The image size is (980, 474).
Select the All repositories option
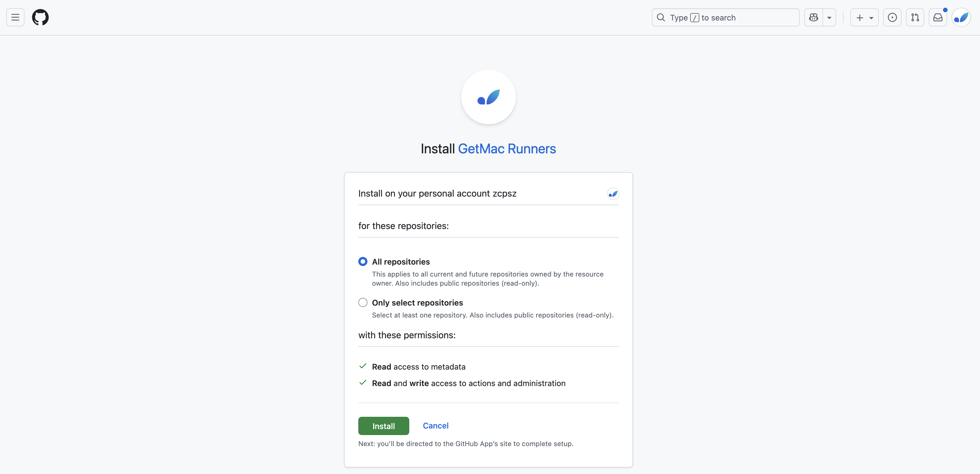coord(363,261)
